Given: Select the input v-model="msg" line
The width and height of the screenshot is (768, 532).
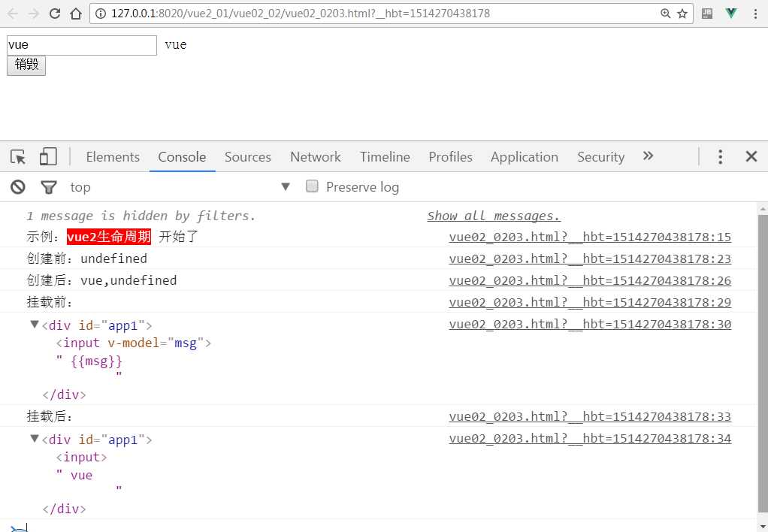Looking at the screenshot, I should [133, 343].
